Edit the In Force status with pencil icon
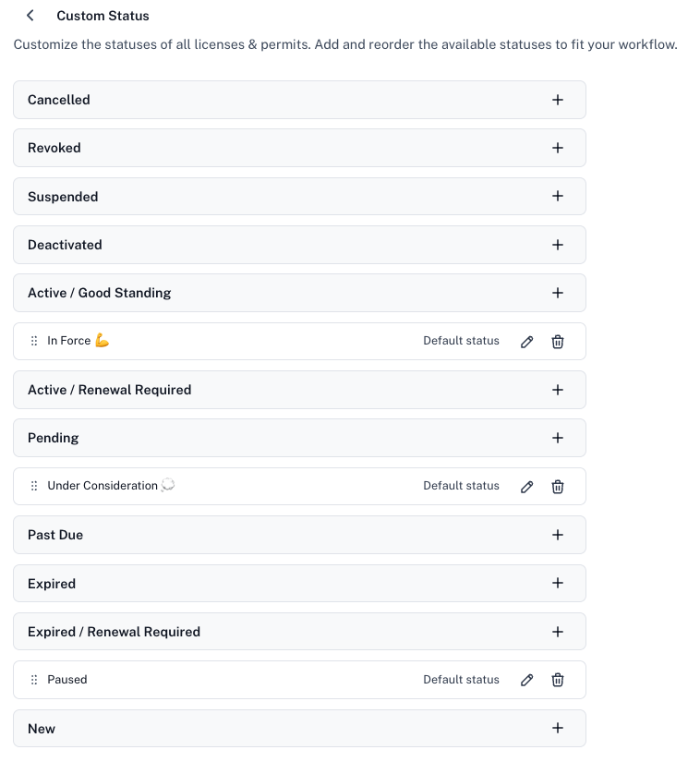This screenshot has height=762, width=700. pyautogui.click(x=526, y=342)
